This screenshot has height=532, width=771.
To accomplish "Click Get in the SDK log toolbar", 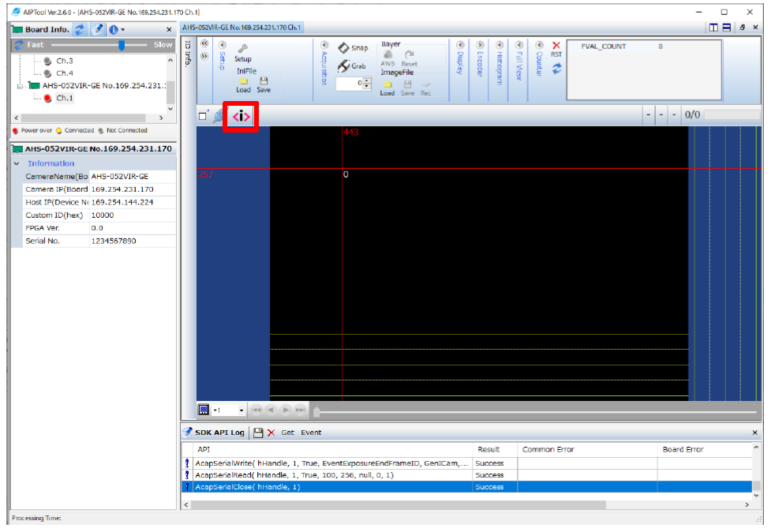I will coord(287,433).
